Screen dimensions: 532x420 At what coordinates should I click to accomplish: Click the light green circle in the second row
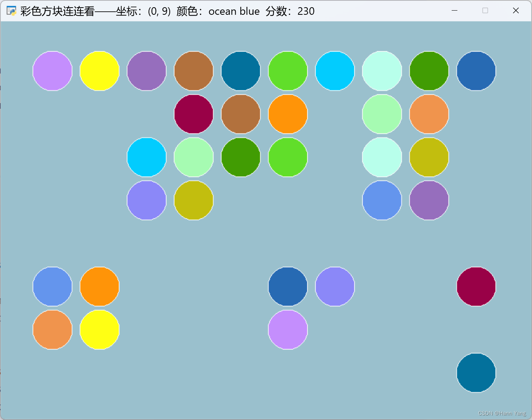(382, 114)
